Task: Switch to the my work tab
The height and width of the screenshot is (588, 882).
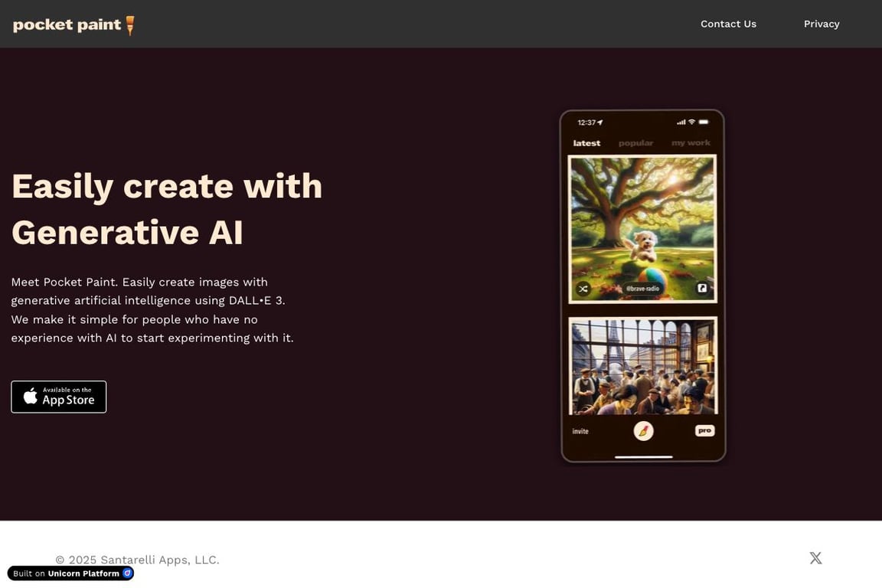Action: click(691, 143)
